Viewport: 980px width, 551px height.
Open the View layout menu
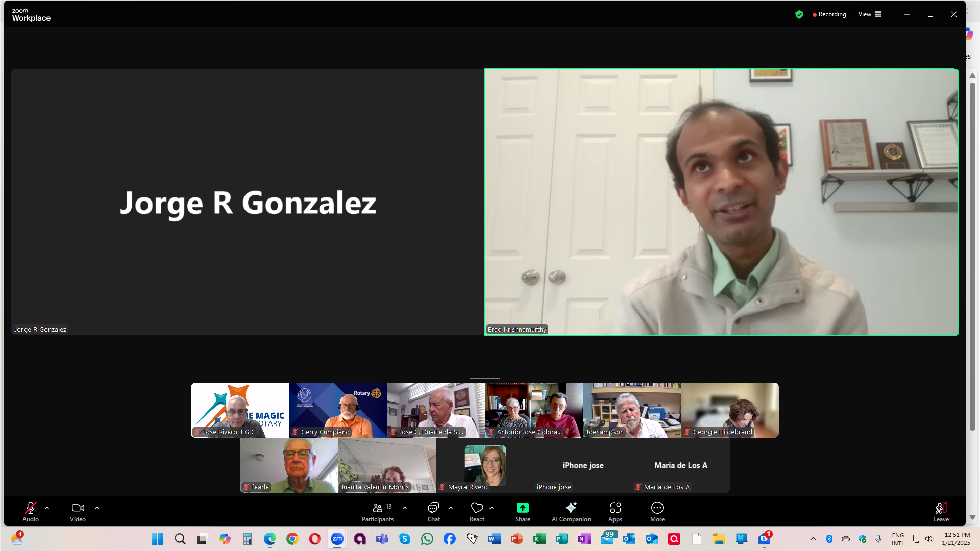pyautogui.click(x=870, y=14)
